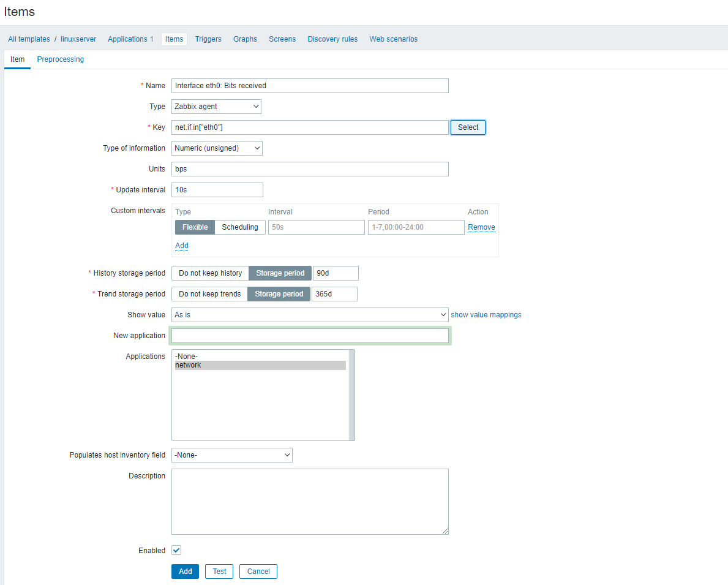Open the Type dropdown showing Zabbix agent
The image size is (728, 585).
pos(216,107)
